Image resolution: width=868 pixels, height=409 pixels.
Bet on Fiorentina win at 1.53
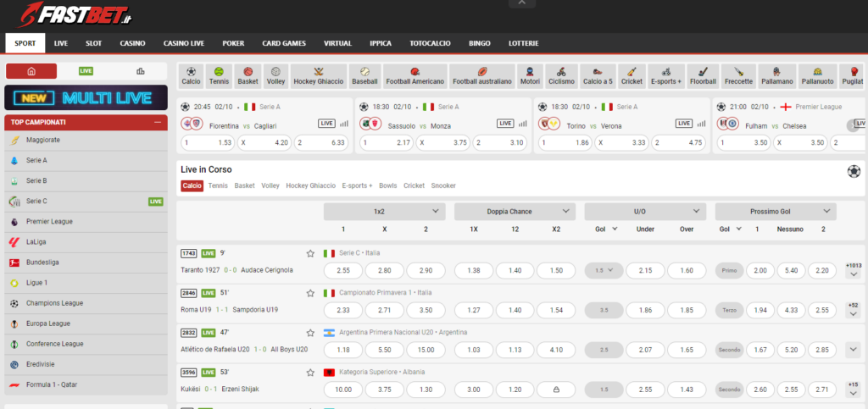pos(209,142)
